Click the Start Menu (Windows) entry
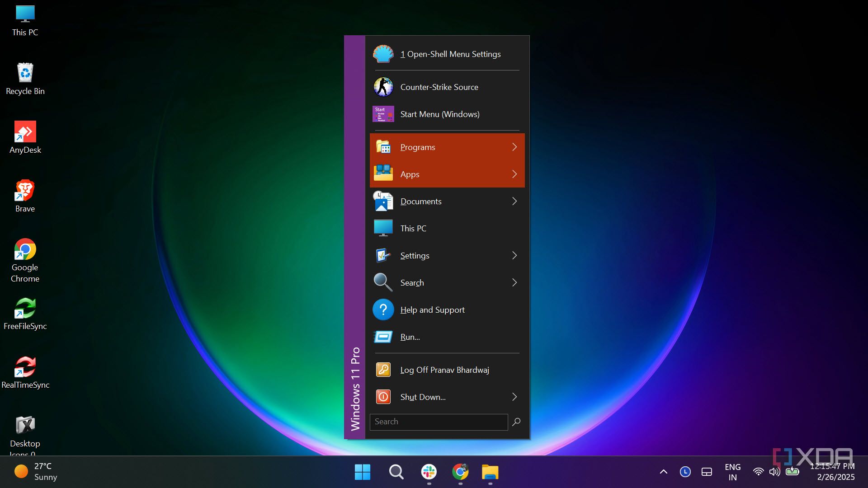This screenshot has height=488, width=868. click(x=439, y=114)
